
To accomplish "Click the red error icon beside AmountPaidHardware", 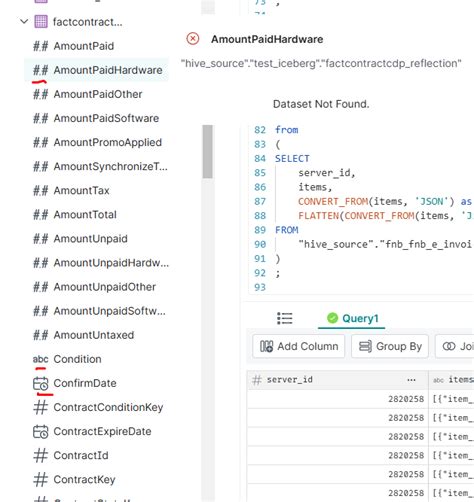I will pos(193,39).
